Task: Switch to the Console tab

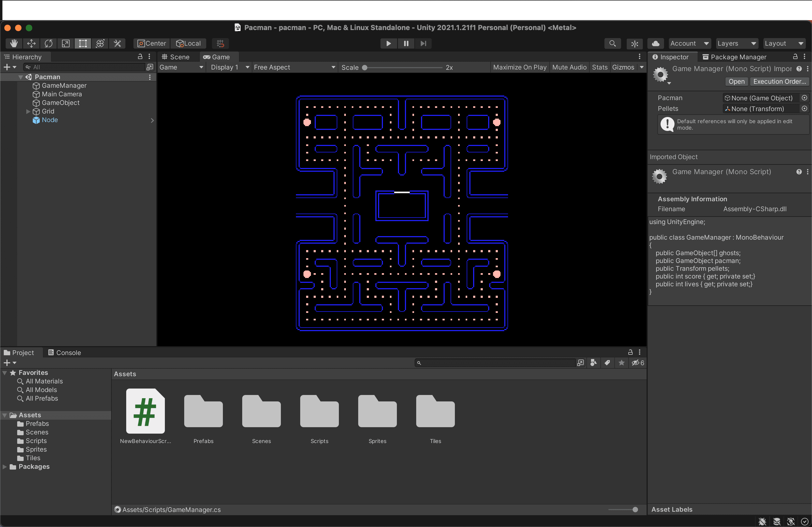Action: (64, 353)
